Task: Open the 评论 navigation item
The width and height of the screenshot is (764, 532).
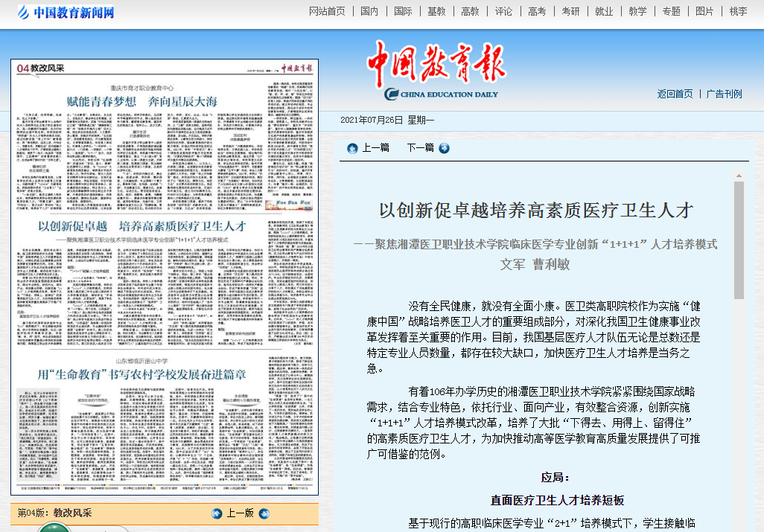Action: point(504,11)
